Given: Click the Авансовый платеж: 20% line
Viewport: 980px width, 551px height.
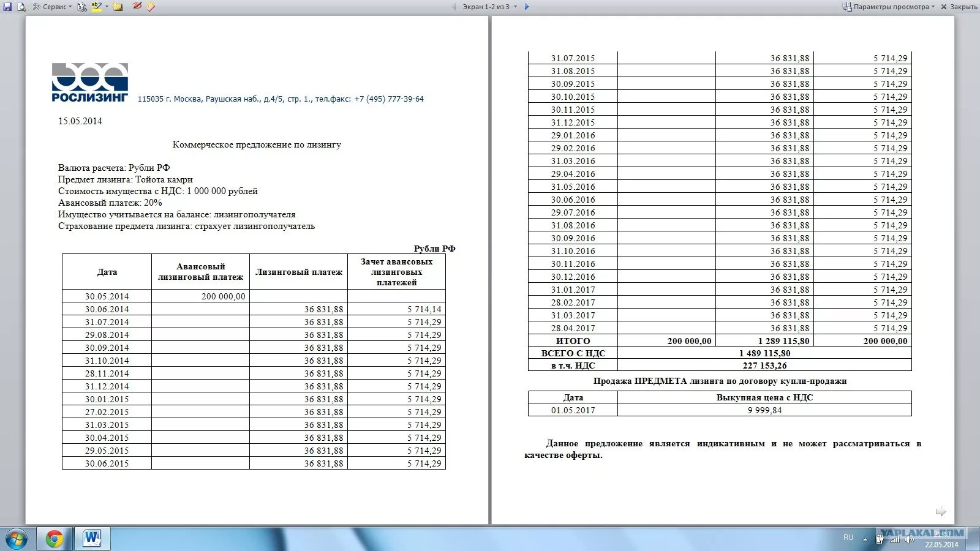Looking at the screenshot, I should click(x=110, y=203).
